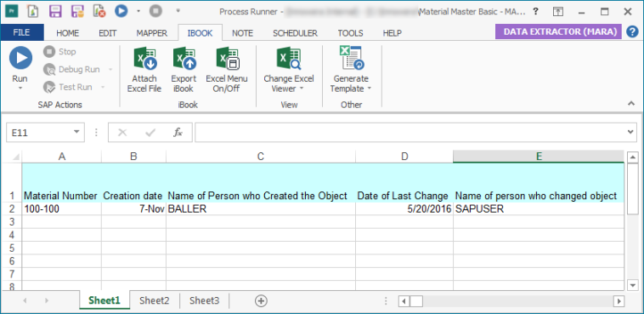Click the Insert Function fx icon
The height and width of the screenshot is (314, 644).
(178, 133)
